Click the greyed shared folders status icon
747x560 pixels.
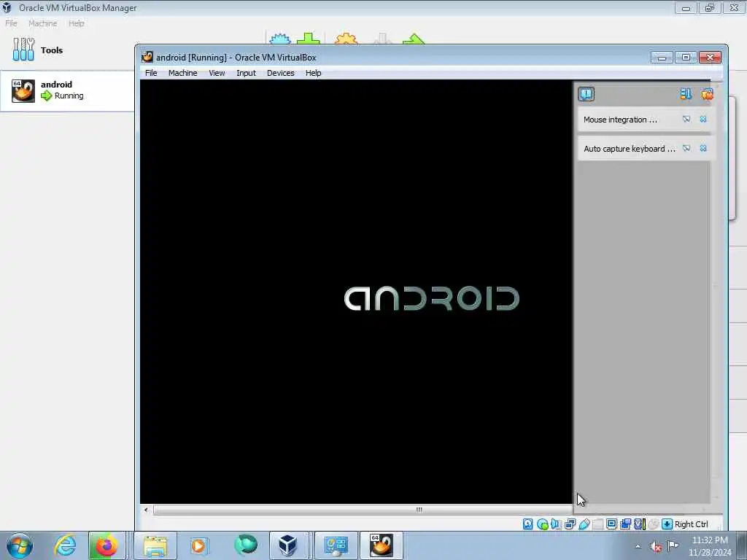coord(598,524)
